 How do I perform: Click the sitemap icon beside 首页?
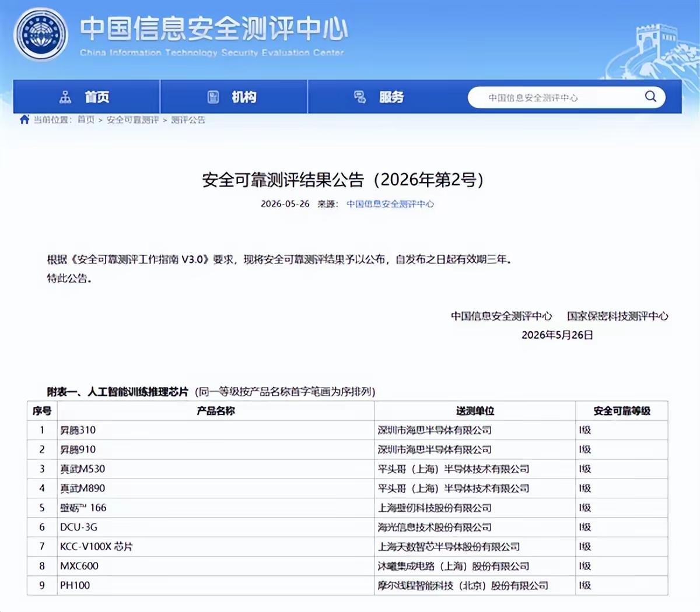click(65, 97)
